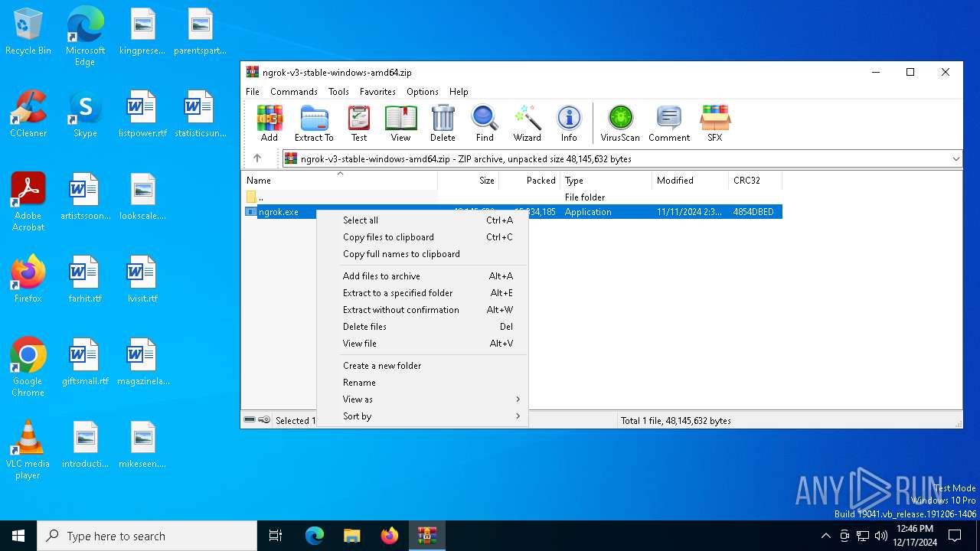Screen dimensions: 980x551
Task: Open Microsoft Edge from the taskbar
Action: pyautogui.click(x=314, y=536)
